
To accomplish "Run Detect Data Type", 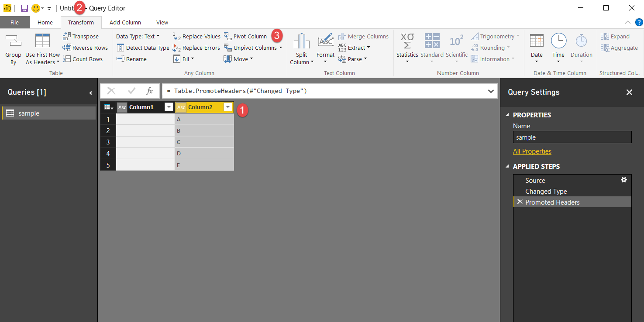I will [143, 48].
